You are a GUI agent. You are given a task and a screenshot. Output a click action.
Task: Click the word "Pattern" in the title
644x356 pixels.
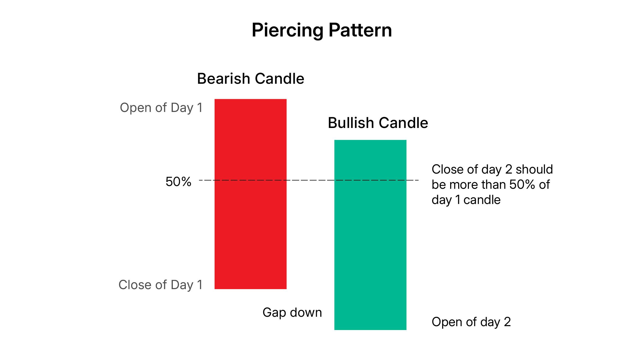360,30
